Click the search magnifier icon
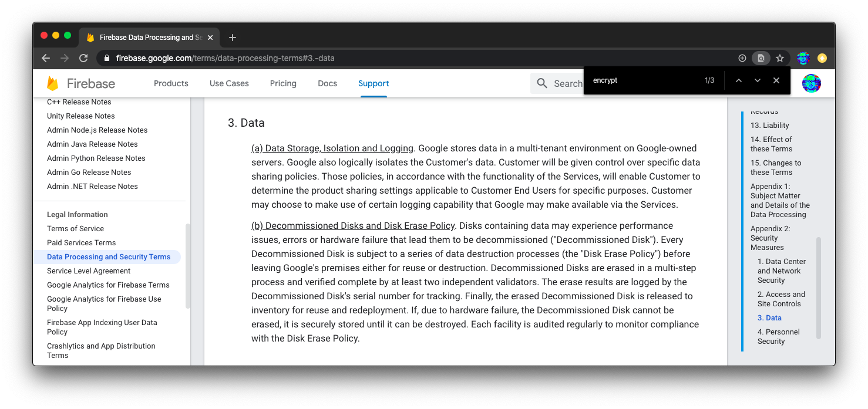The image size is (868, 409). [542, 83]
